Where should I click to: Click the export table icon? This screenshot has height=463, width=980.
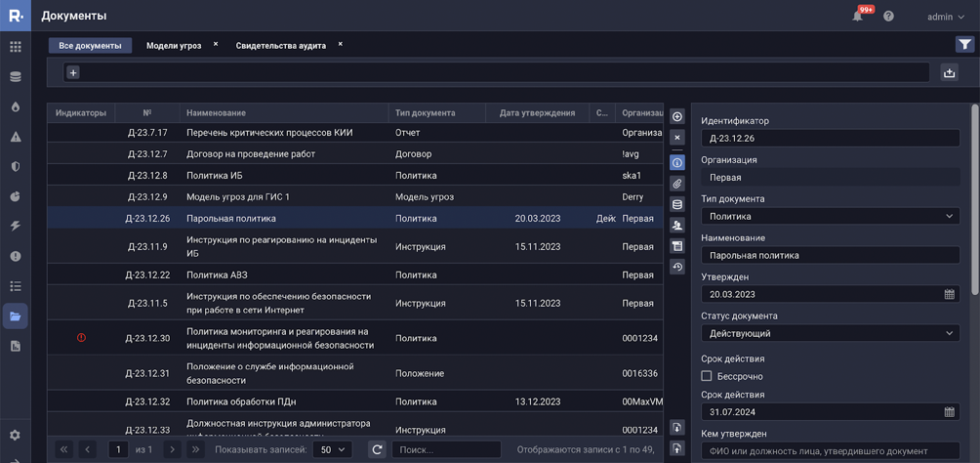point(949,72)
